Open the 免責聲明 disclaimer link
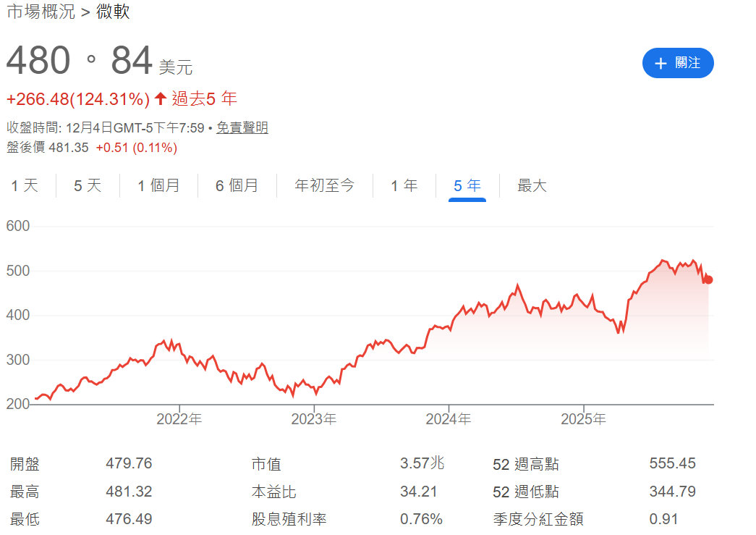Screen dimensions: 756x535 pyautogui.click(x=242, y=127)
